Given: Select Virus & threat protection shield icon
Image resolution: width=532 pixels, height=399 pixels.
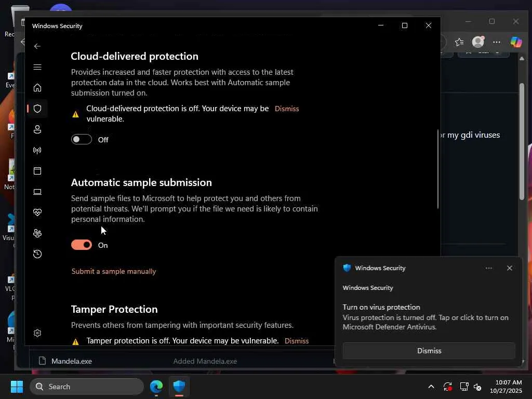Looking at the screenshot, I should tap(37, 109).
